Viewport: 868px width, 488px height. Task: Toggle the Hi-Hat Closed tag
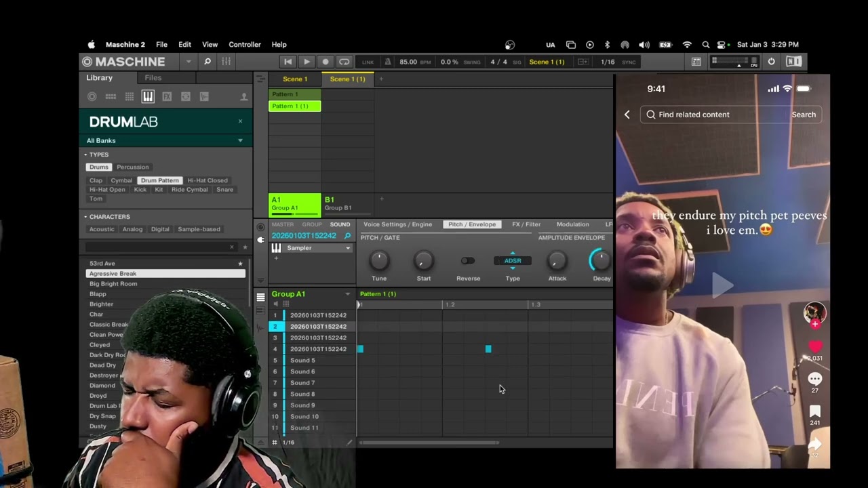pyautogui.click(x=208, y=180)
